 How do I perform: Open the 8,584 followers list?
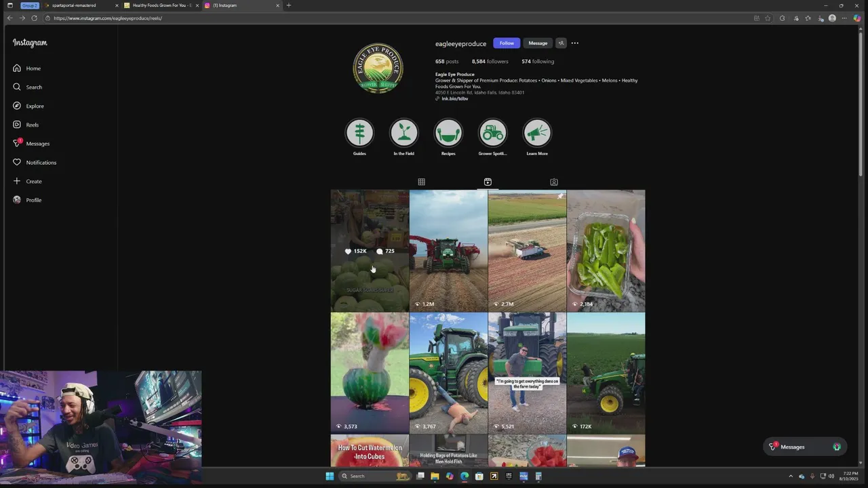point(490,62)
